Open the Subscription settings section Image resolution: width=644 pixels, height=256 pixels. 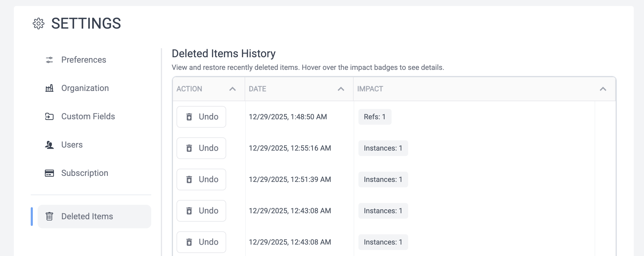[85, 173]
